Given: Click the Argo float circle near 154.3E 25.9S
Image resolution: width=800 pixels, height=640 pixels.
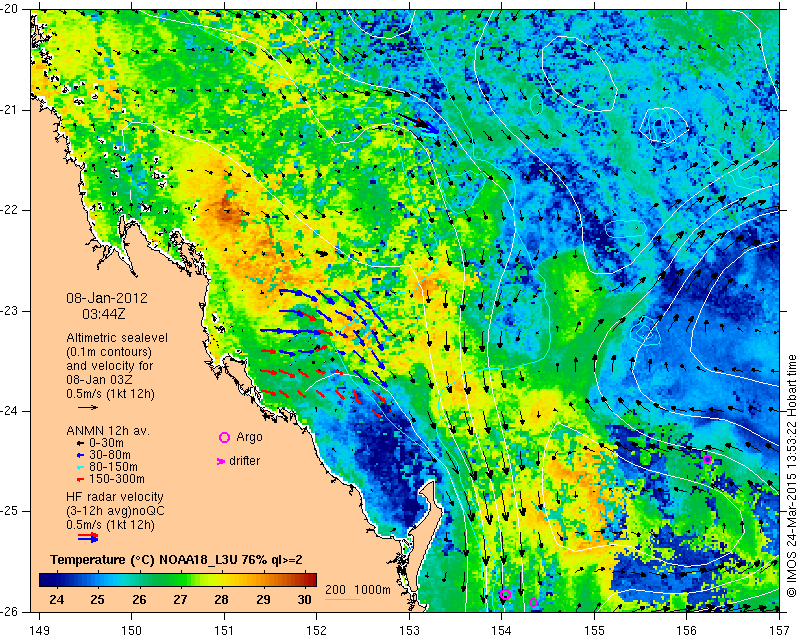Looking at the screenshot, I should tap(534, 602).
